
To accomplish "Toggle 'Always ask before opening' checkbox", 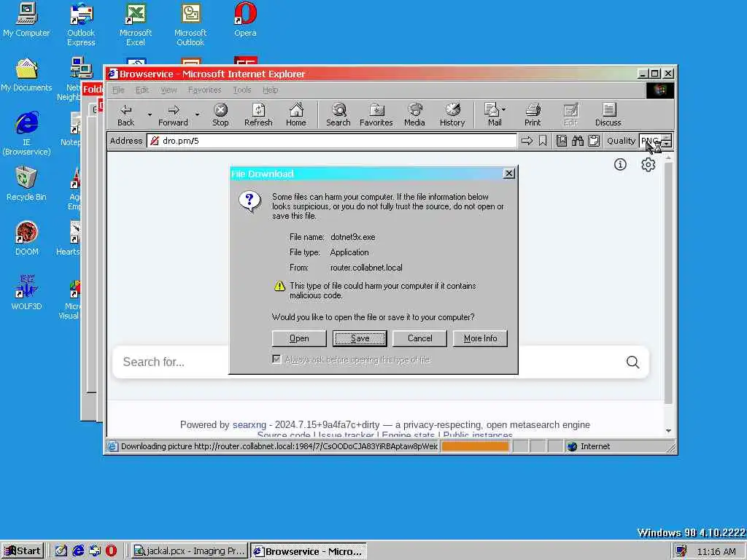I will [276, 359].
